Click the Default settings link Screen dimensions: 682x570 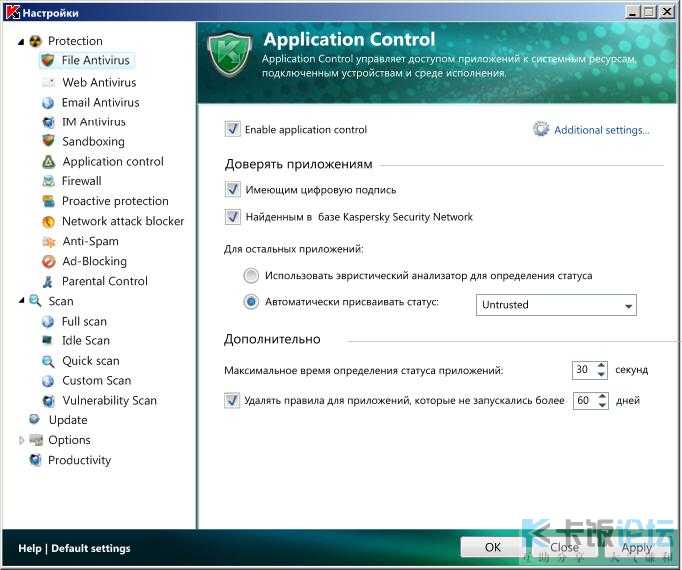(x=91, y=549)
